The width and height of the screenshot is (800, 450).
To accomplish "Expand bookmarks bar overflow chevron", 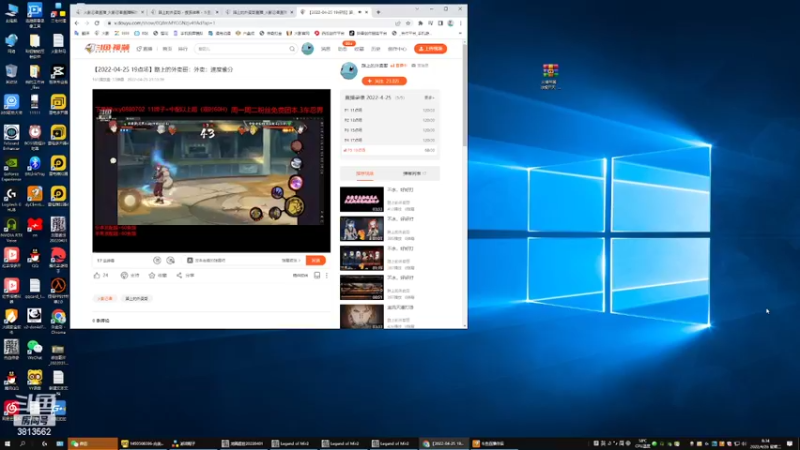I will (460, 33).
